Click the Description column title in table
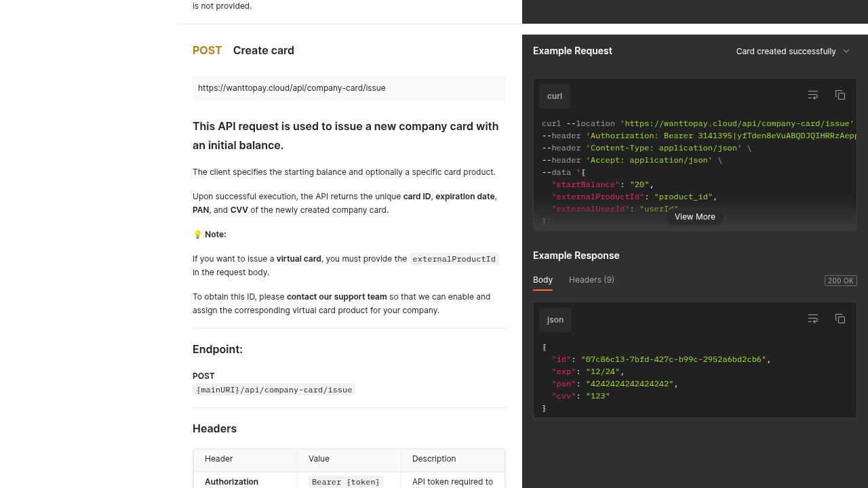This screenshot has width=868, height=488. (434, 459)
